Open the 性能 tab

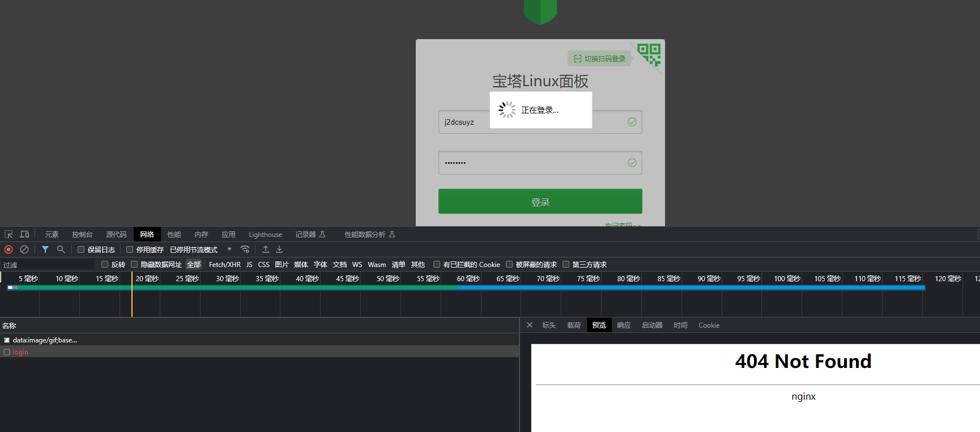(x=174, y=234)
